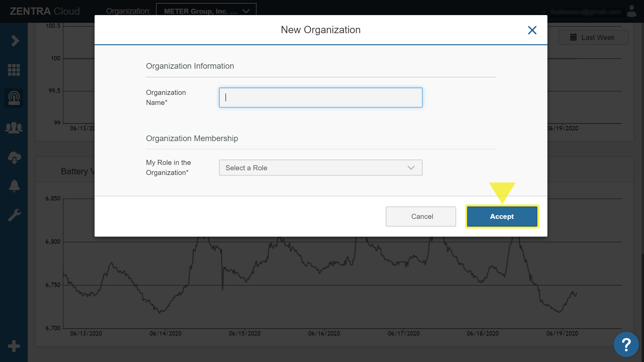Click the 06/17/2020 axis label

pyautogui.click(x=404, y=334)
